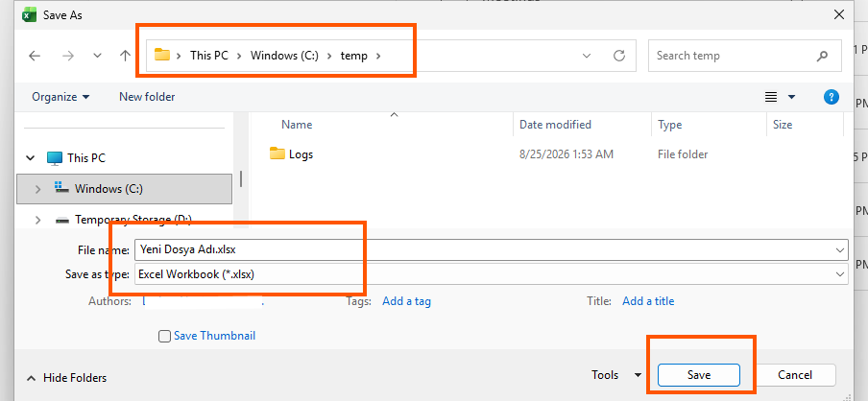Viewport: 868px width, 401px height.
Task: Sort by the Size column header
Action: click(x=783, y=125)
